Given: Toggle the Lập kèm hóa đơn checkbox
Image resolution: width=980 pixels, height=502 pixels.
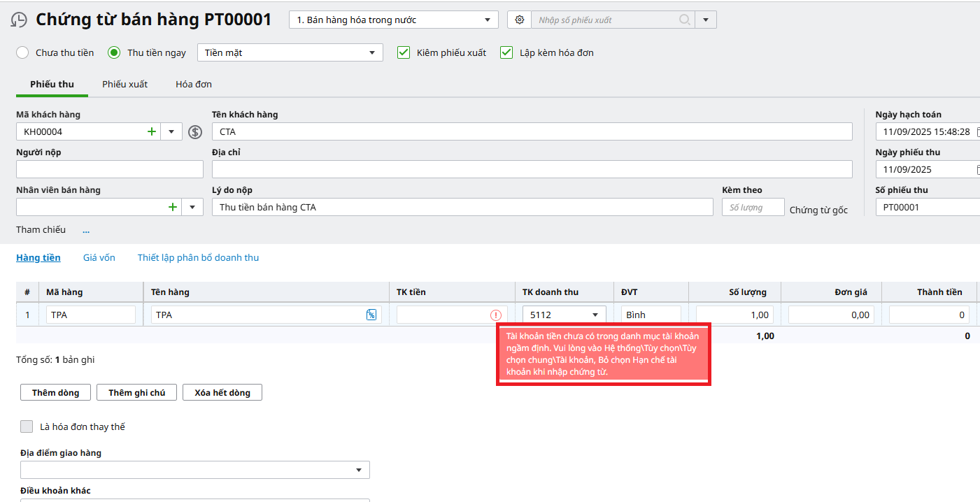Looking at the screenshot, I should pyautogui.click(x=506, y=52).
